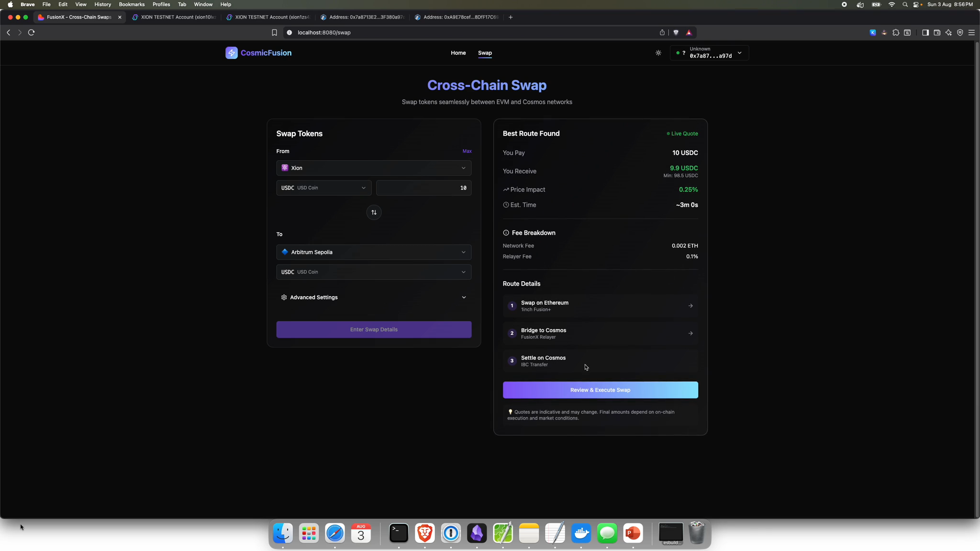Click the Review & Execute Swap button

pos(600,389)
